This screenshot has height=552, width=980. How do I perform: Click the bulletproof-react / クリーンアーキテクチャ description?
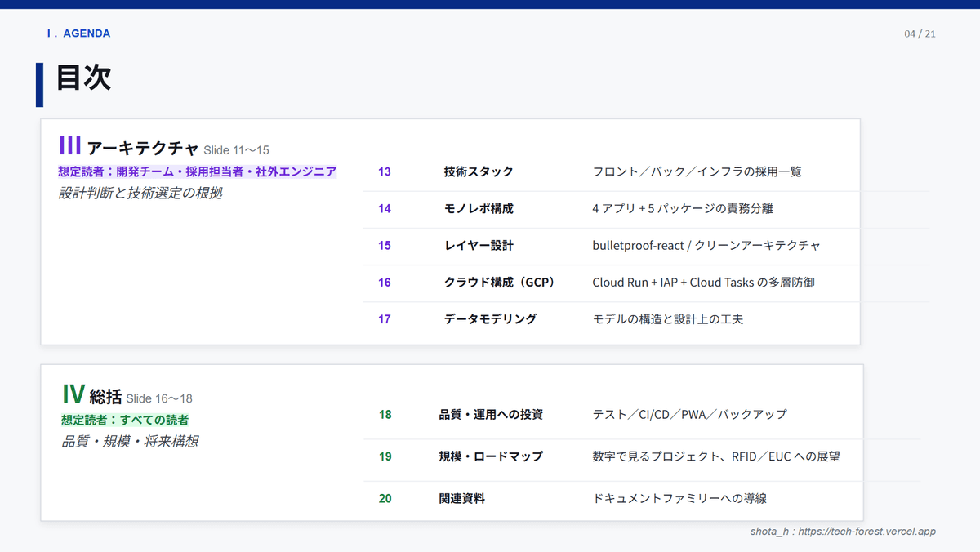click(706, 245)
